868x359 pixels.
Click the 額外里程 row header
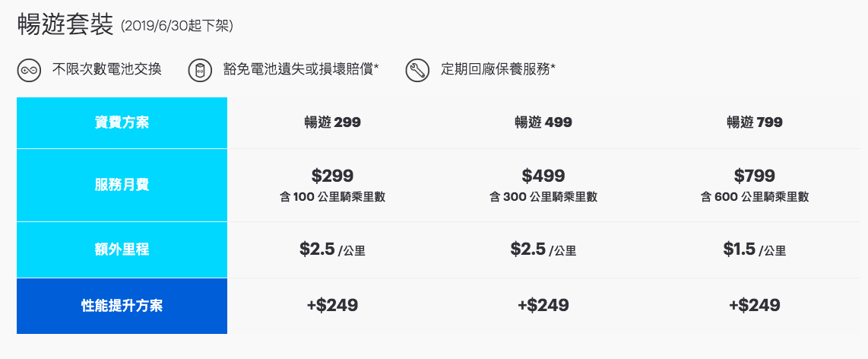click(122, 250)
